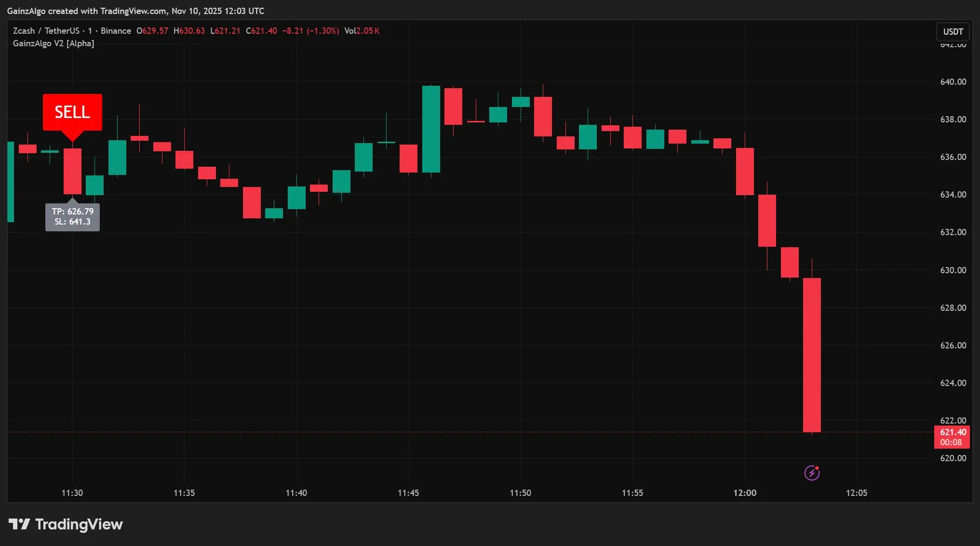
Task: Click the header caption with date text
Action: (135, 11)
